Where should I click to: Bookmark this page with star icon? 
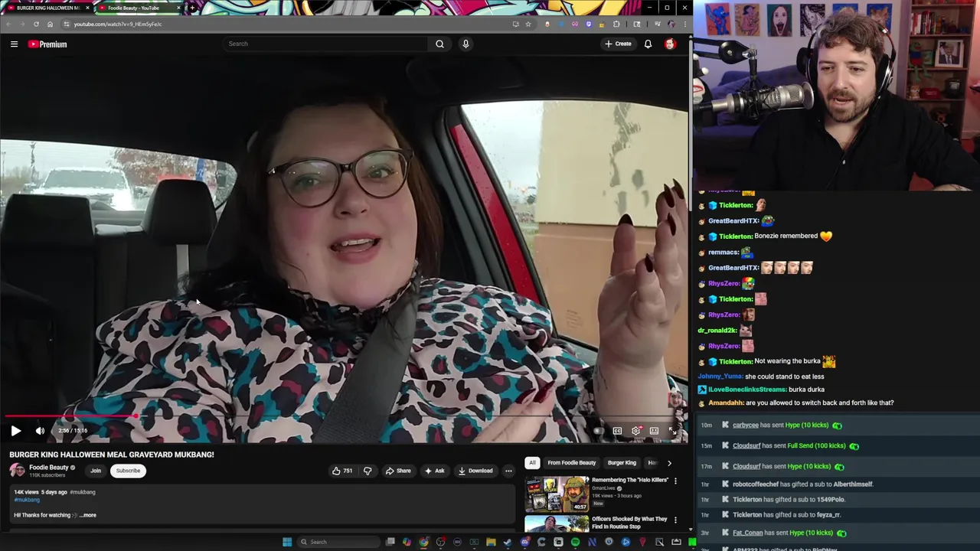(528, 24)
